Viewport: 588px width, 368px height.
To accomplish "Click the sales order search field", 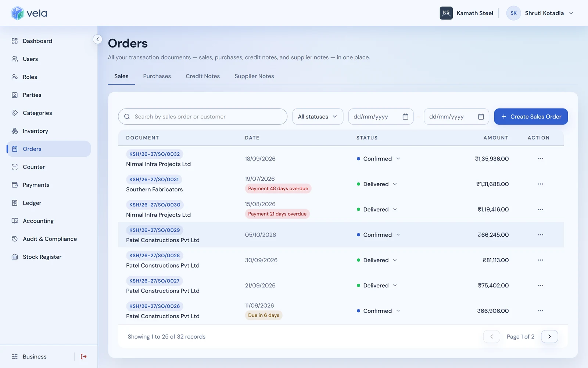I will tap(202, 117).
